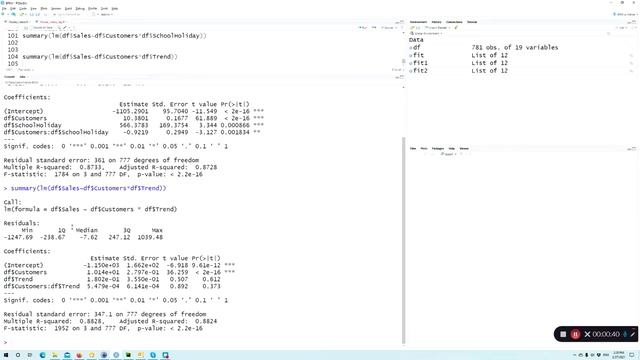
Task: Open the Addins dropdown
Action: click(106, 14)
